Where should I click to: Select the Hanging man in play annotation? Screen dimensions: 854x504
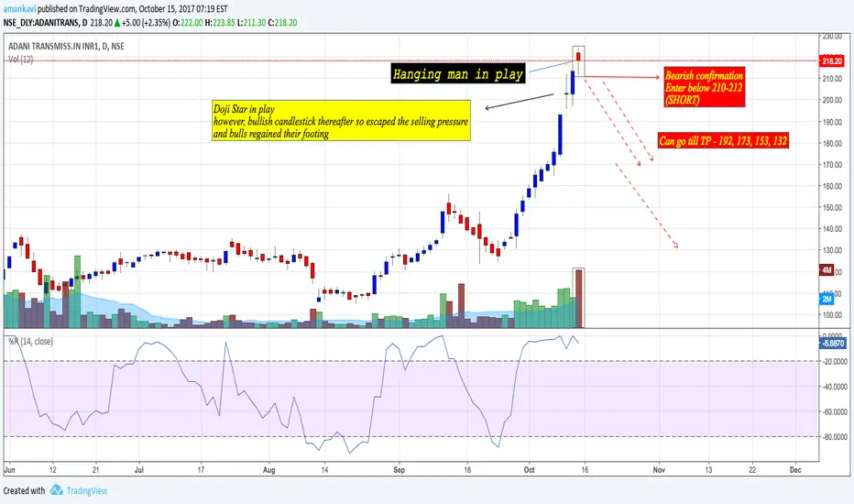click(458, 74)
